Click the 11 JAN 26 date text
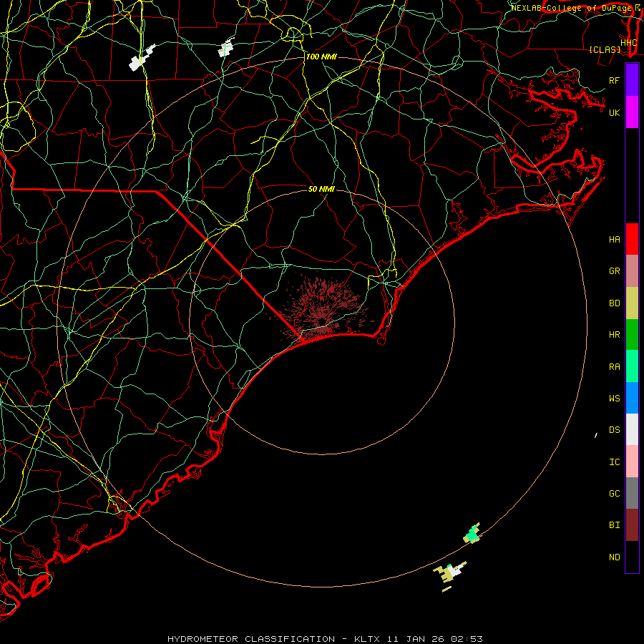Viewport: 644px width, 644px height. click(415, 639)
